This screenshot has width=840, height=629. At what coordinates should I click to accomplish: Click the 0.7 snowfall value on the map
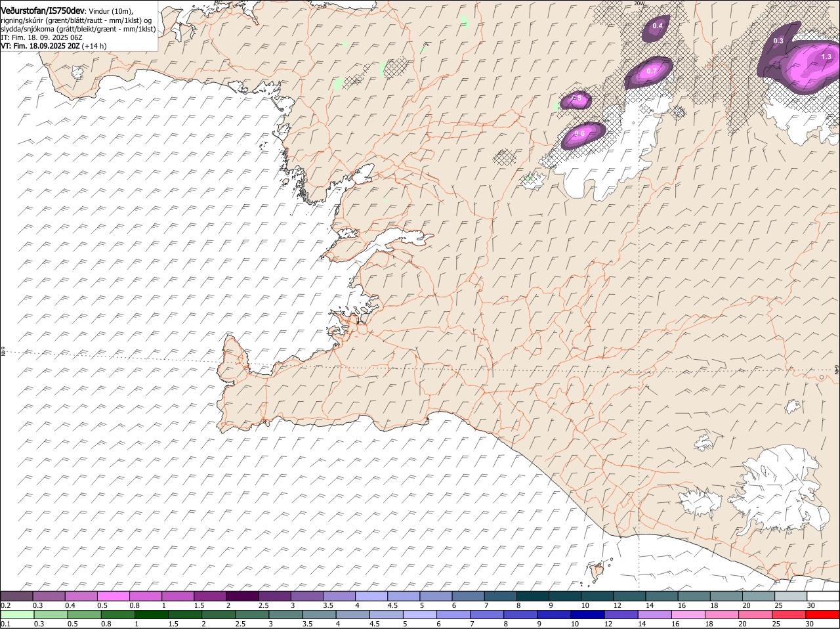point(652,71)
